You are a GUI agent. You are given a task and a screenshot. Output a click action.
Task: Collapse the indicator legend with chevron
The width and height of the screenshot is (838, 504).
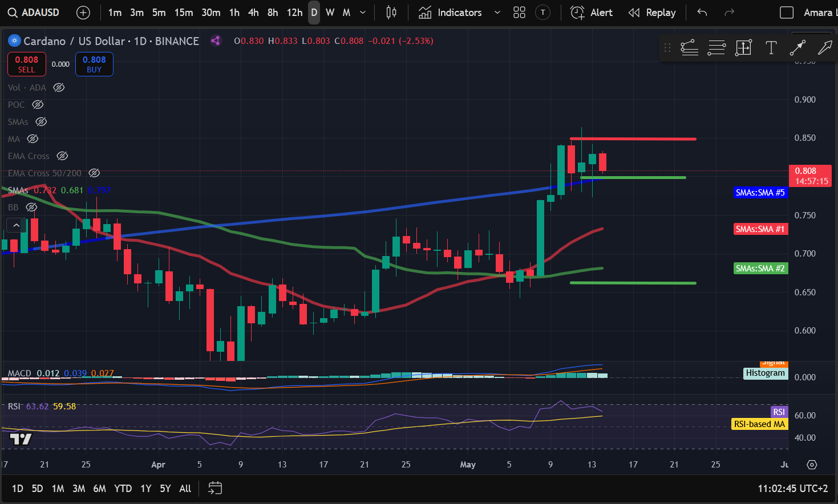pyautogui.click(x=16, y=225)
